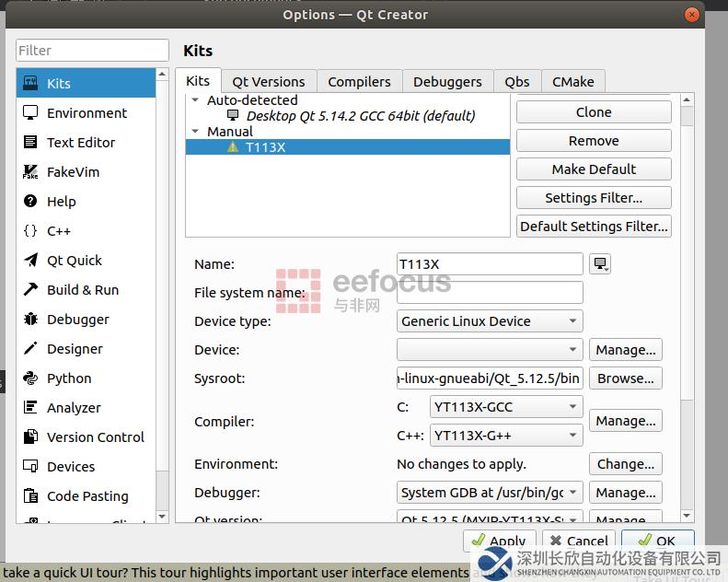This screenshot has width=728, height=582.
Task: Click the Name field containing T113X
Action: (490, 264)
